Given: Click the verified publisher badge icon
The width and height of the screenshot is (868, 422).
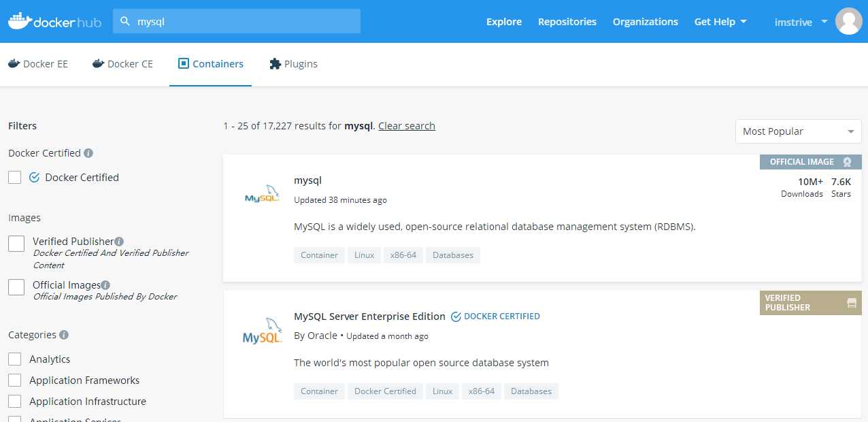Looking at the screenshot, I should point(852,303).
